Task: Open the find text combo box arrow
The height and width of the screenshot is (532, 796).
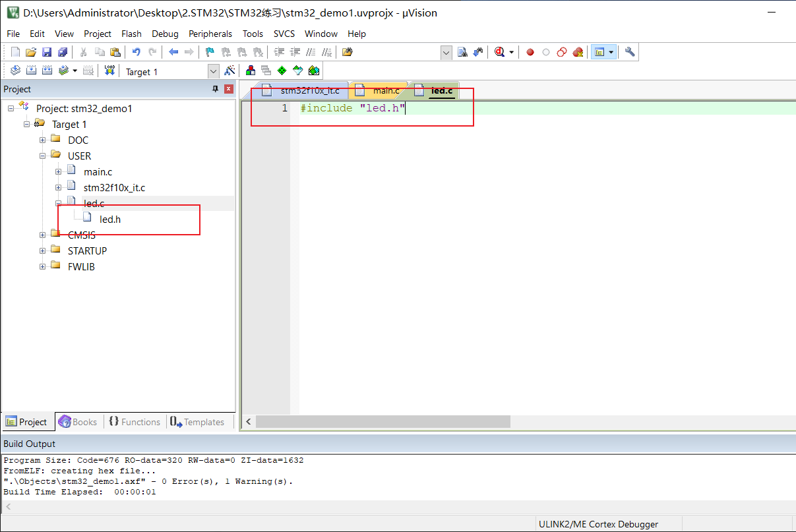Action: (446, 53)
